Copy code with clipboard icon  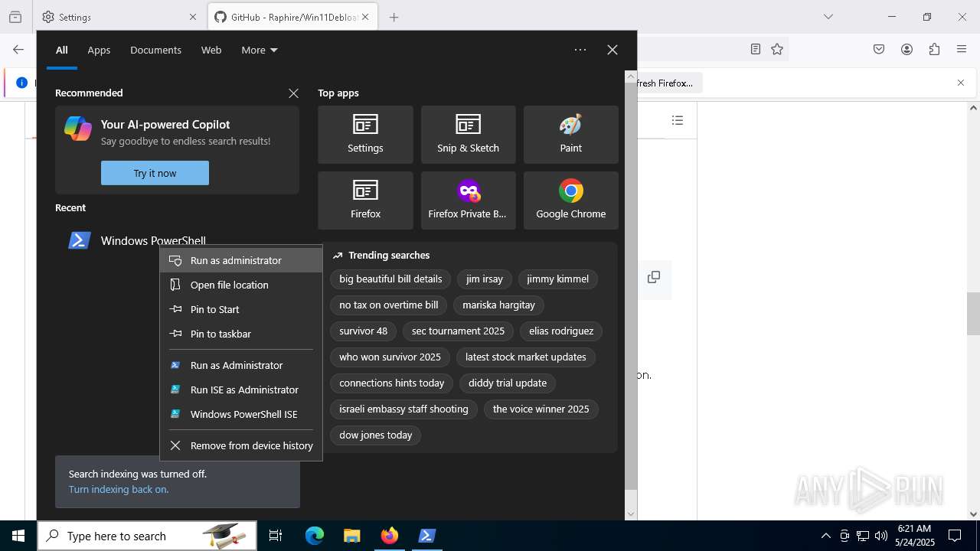click(654, 277)
